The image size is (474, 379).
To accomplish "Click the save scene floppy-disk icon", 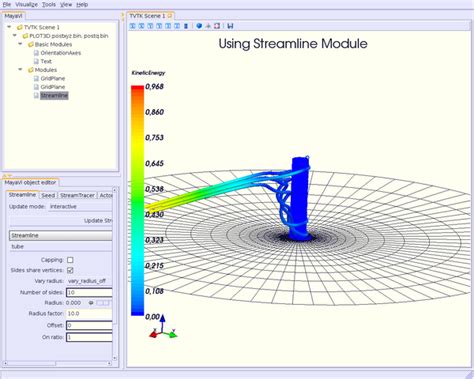I will 230,26.
